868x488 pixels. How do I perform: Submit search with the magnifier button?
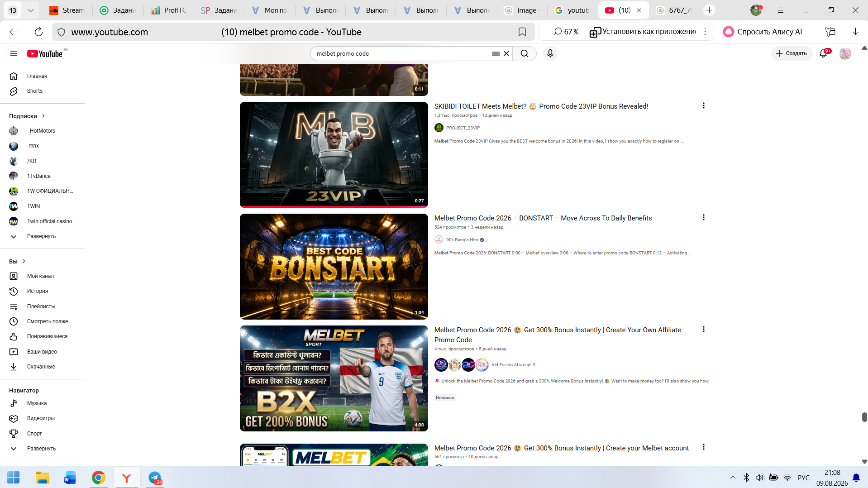(x=525, y=53)
